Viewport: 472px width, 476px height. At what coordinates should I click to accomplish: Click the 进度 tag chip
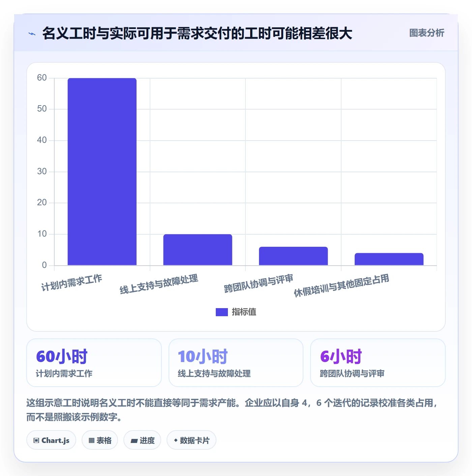[x=142, y=440]
